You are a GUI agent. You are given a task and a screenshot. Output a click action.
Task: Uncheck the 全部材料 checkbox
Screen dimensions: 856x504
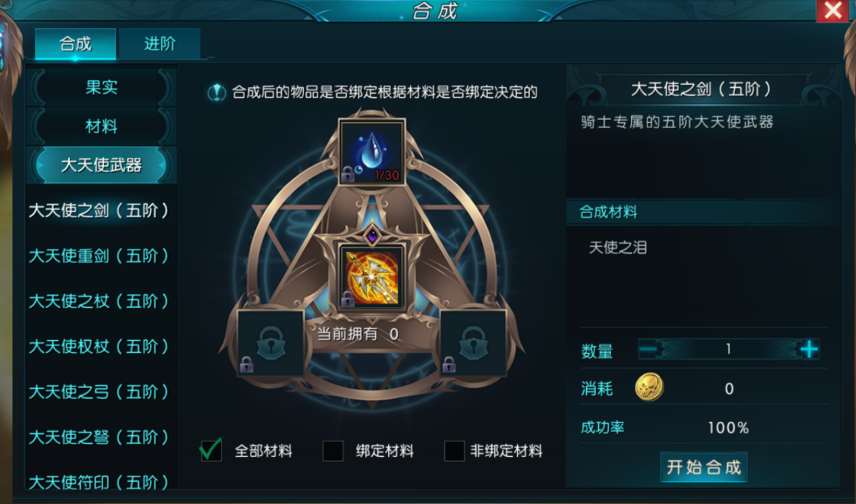tap(211, 450)
